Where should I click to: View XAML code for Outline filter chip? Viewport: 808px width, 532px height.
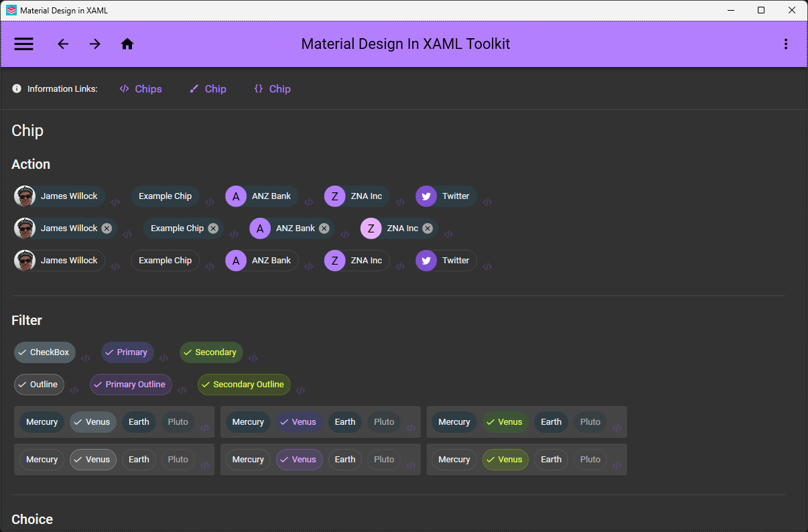tap(74, 391)
